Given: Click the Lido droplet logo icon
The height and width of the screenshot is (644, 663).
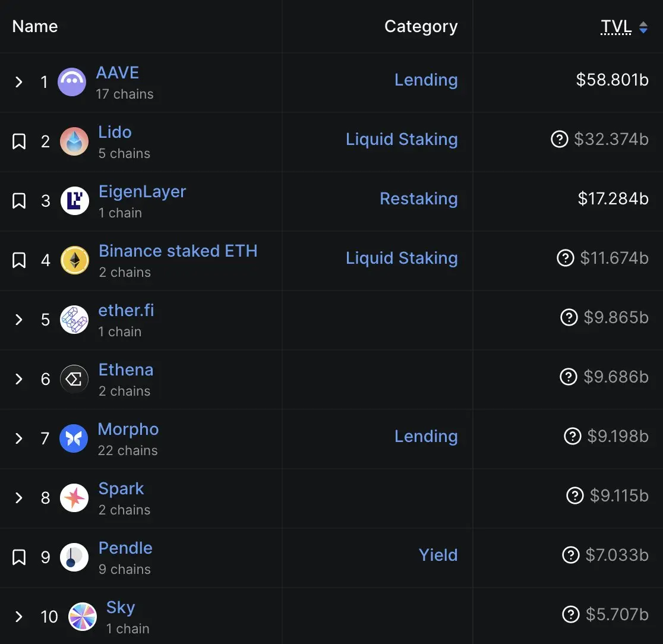Looking at the screenshot, I should pyautogui.click(x=74, y=141).
